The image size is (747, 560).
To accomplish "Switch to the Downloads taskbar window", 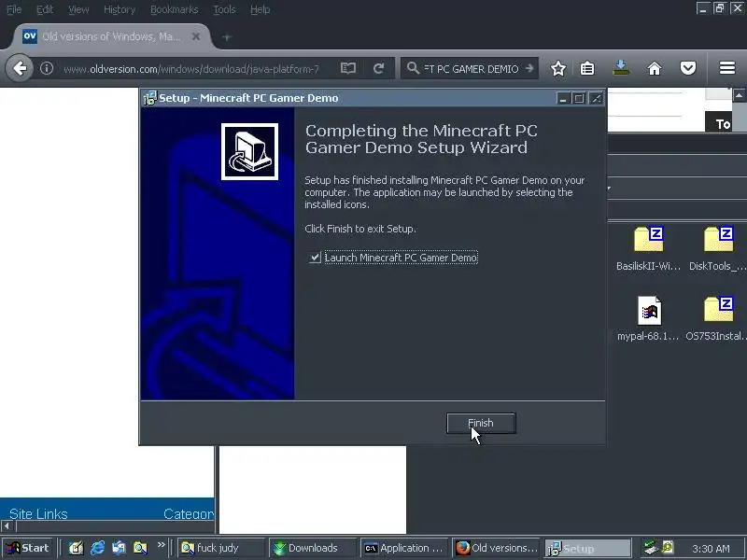I will click(x=313, y=548).
